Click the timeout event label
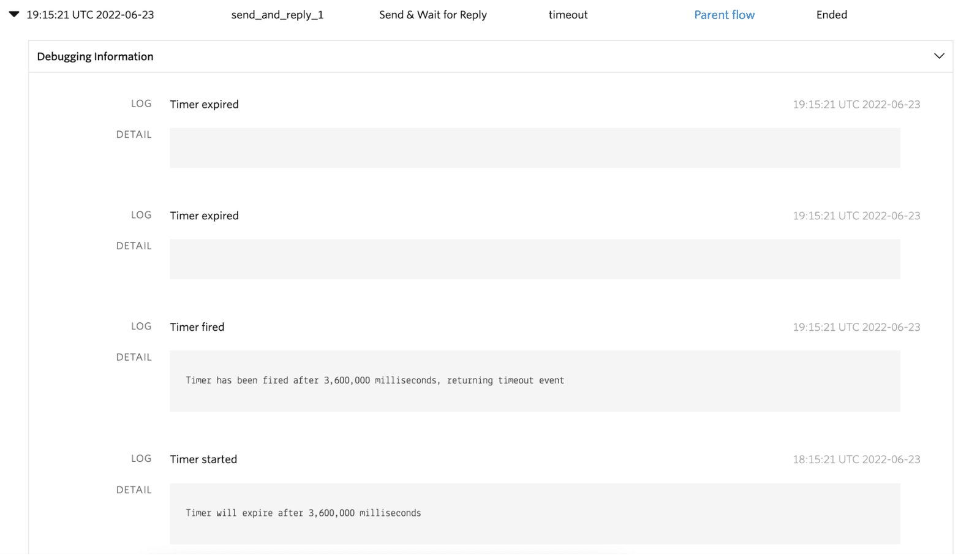Viewport: 980px width, 555px height. (x=567, y=14)
